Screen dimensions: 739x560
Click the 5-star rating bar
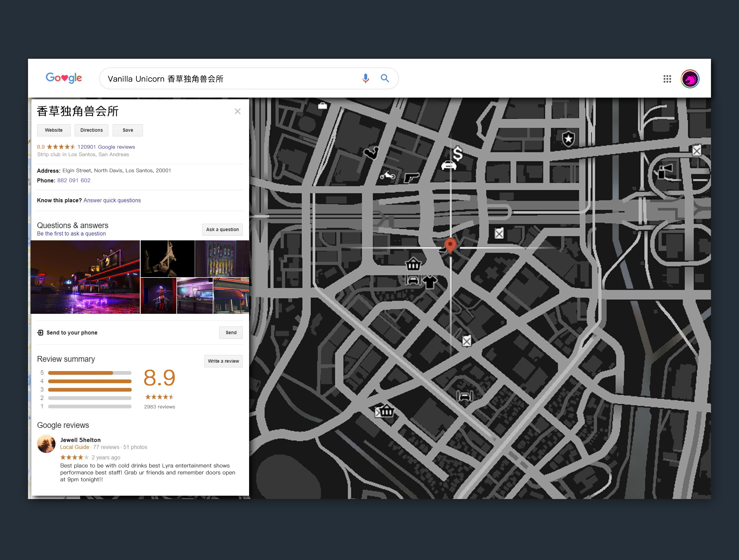point(90,373)
